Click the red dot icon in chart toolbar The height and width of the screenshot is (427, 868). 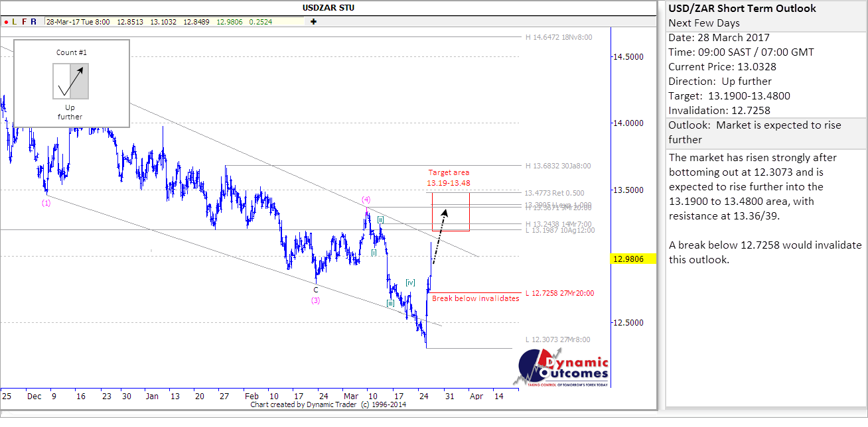coord(5,21)
